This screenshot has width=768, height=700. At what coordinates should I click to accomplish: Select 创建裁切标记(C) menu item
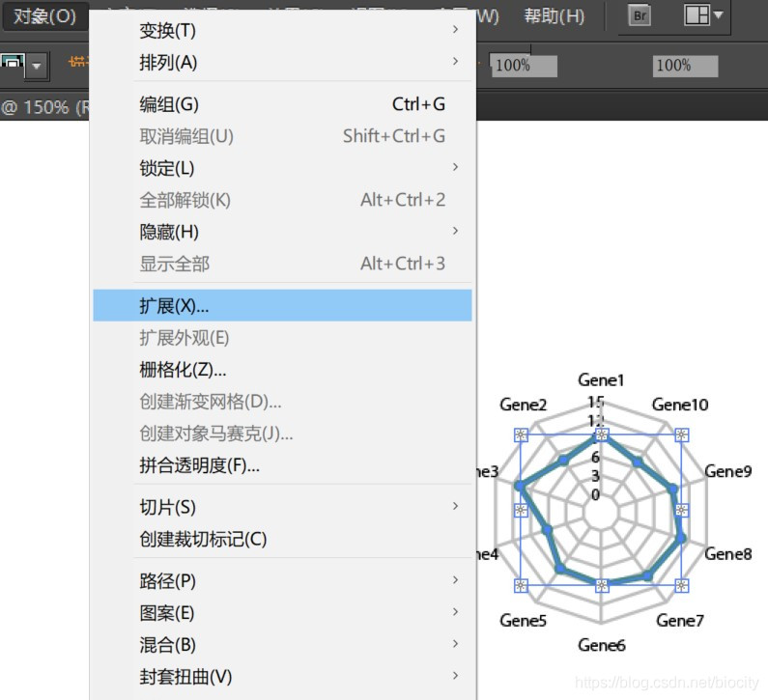(x=283, y=539)
